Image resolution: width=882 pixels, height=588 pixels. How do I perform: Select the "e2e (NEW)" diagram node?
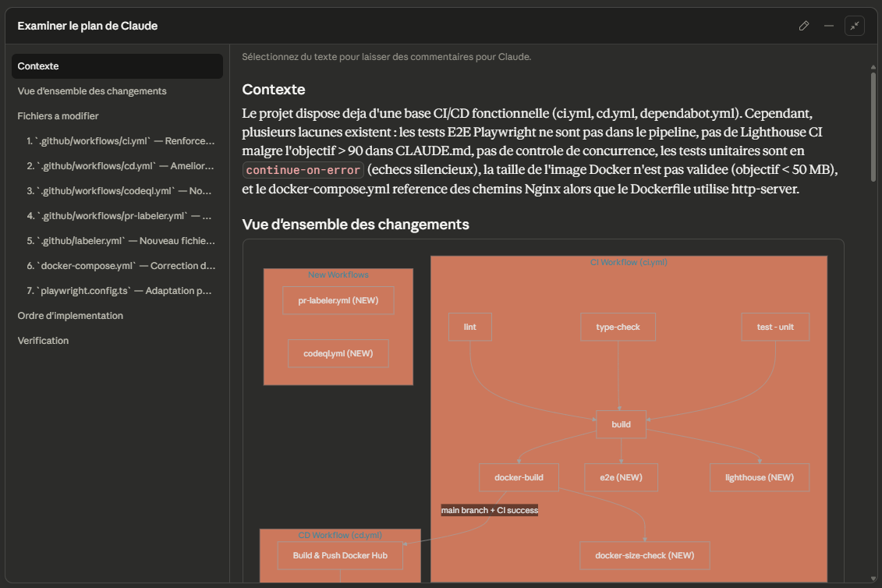point(621,476)
